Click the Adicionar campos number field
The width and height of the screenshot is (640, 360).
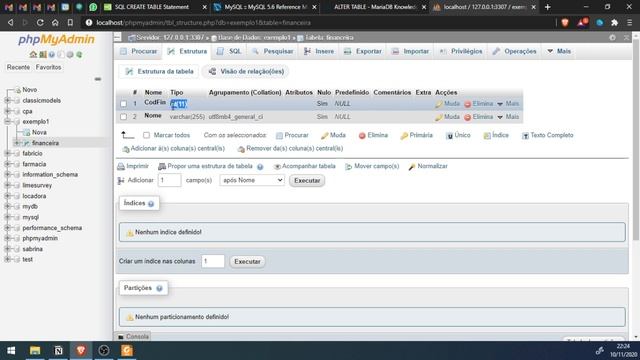[x=169, y=180]
